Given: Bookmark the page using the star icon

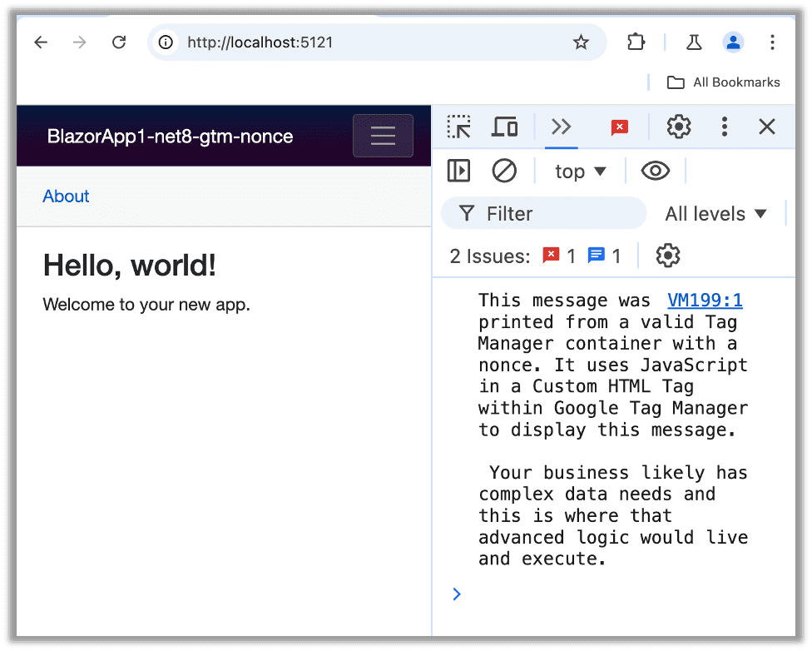Looking at the screenshot, I should tap(581, 42).
